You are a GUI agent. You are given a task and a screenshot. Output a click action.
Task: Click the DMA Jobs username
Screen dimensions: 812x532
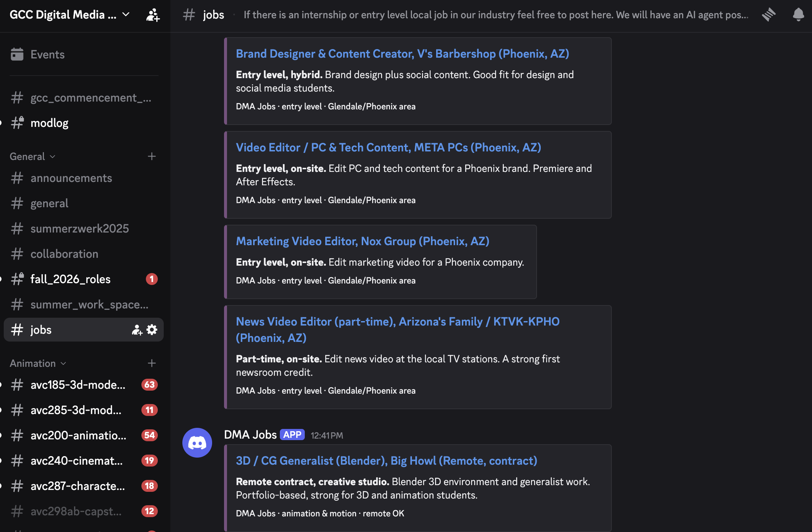(x=250, y=435)
